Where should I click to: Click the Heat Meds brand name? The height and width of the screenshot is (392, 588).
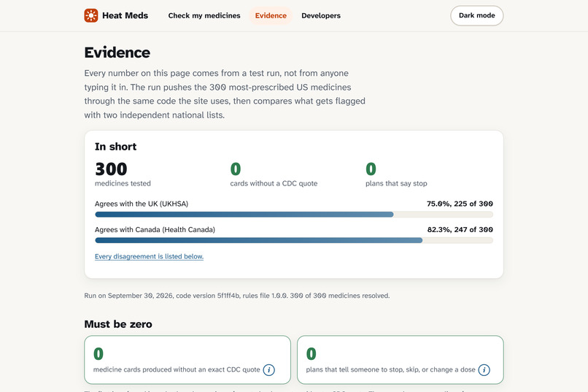click(125, 15)
